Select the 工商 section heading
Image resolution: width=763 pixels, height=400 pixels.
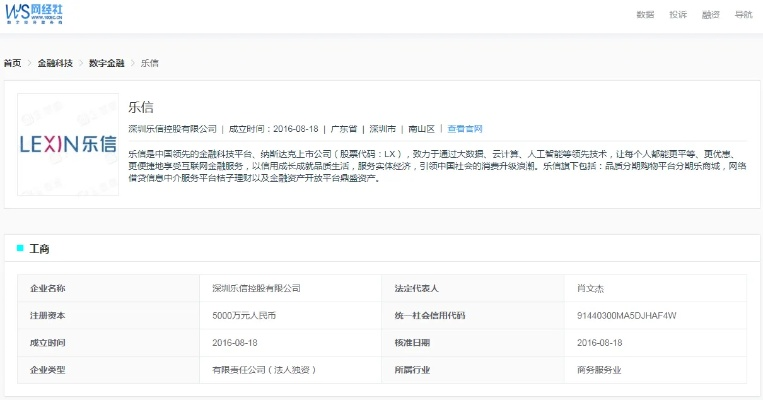(40, 247)
